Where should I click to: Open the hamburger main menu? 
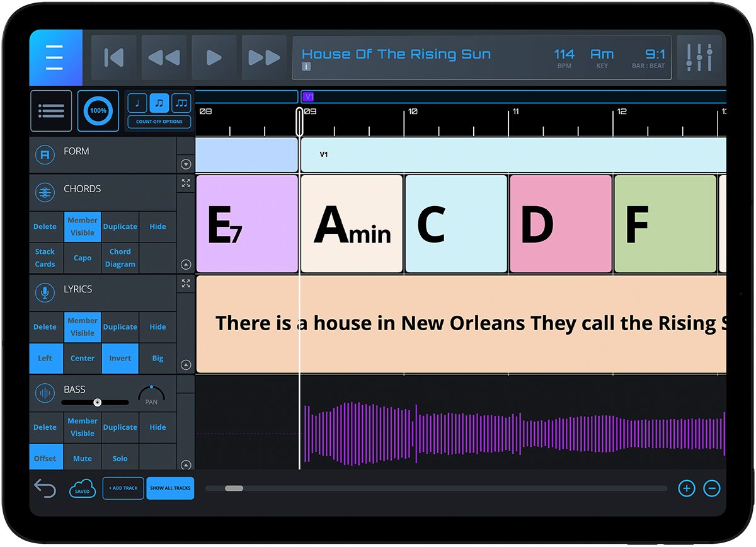point(55,58)
